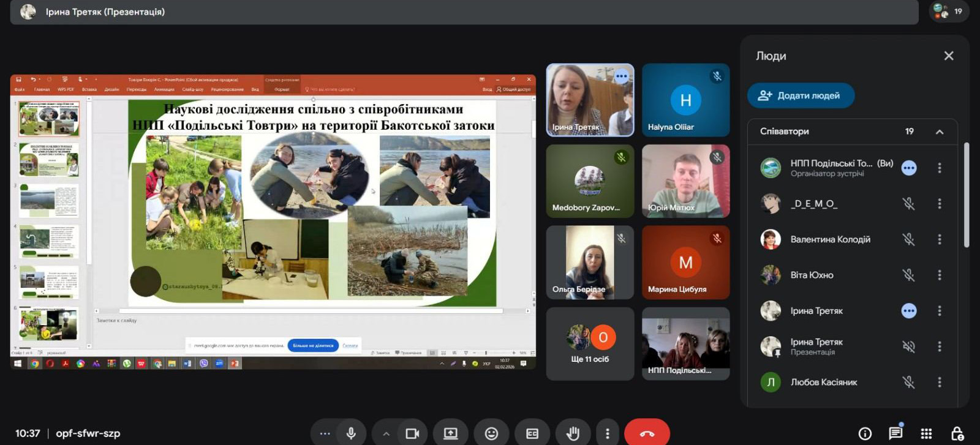Toggle the microphone on or off

(x=351, y=433)
